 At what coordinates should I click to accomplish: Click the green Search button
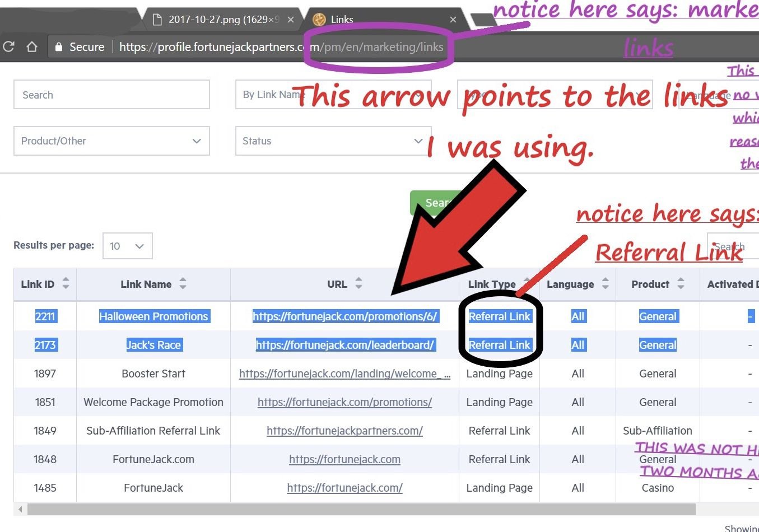(437, 203)
